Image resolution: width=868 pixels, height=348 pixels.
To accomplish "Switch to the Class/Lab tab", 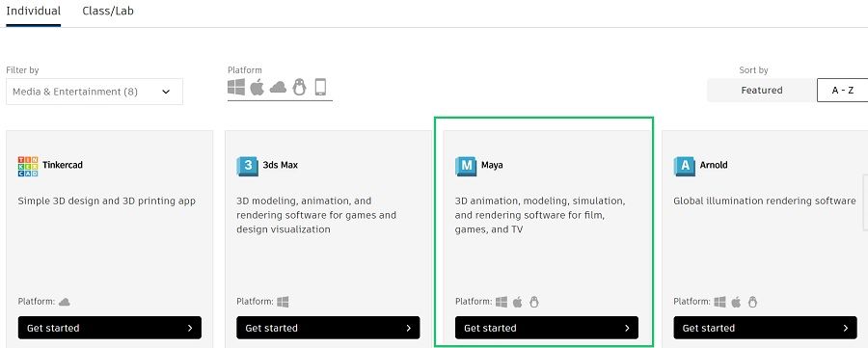I will 108,11.
